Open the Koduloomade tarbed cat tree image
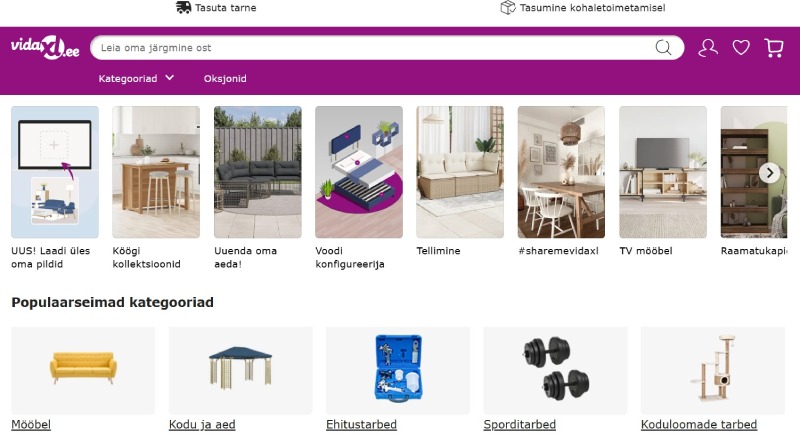The width and height of the screenshot is (800, 444). click(713, 370)
